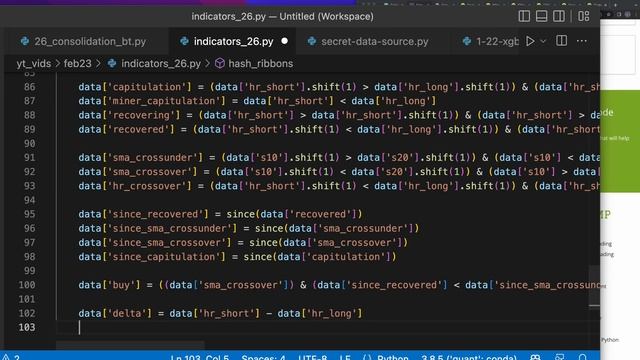
Task: Toggle the bottom panel layout icon
Action: pos(542,16)
